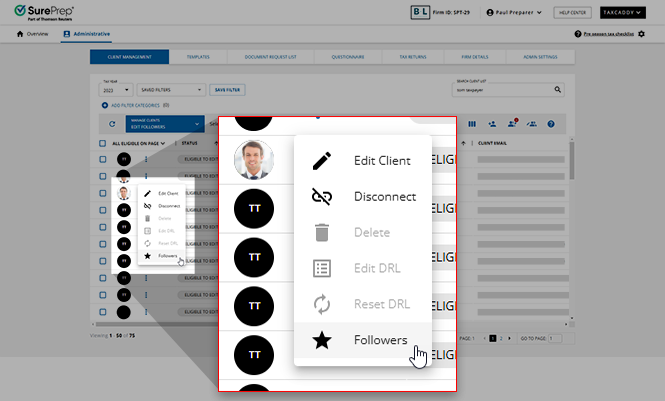
Task: Click the blue help question mark in the toolbar
Action: click(551, 124)
